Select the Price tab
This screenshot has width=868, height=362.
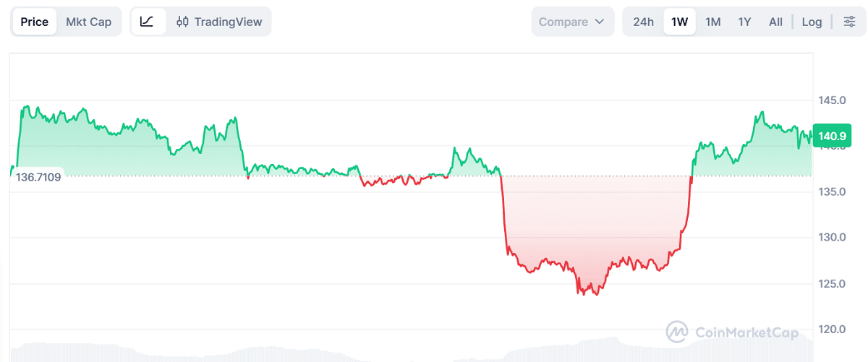35,22
